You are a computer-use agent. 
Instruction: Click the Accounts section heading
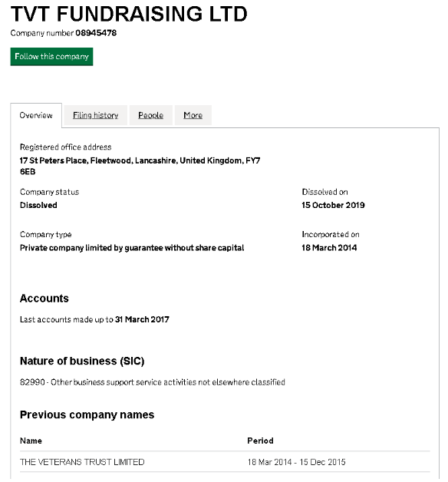tap(44, 299)
